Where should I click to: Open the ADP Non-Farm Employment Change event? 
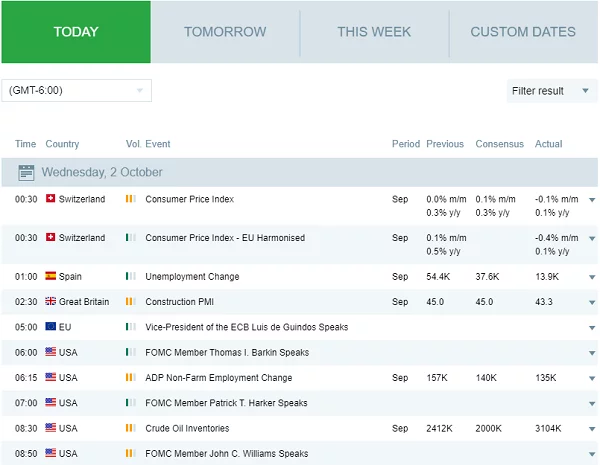click(x=218, y=378)
